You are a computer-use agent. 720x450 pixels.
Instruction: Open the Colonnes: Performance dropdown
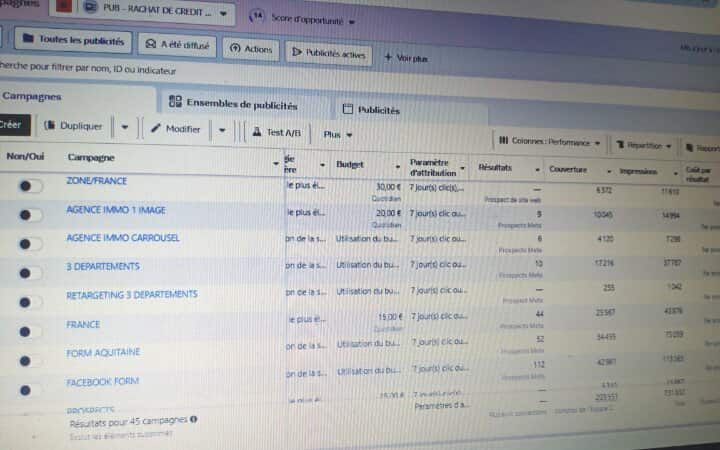(550, 142)
